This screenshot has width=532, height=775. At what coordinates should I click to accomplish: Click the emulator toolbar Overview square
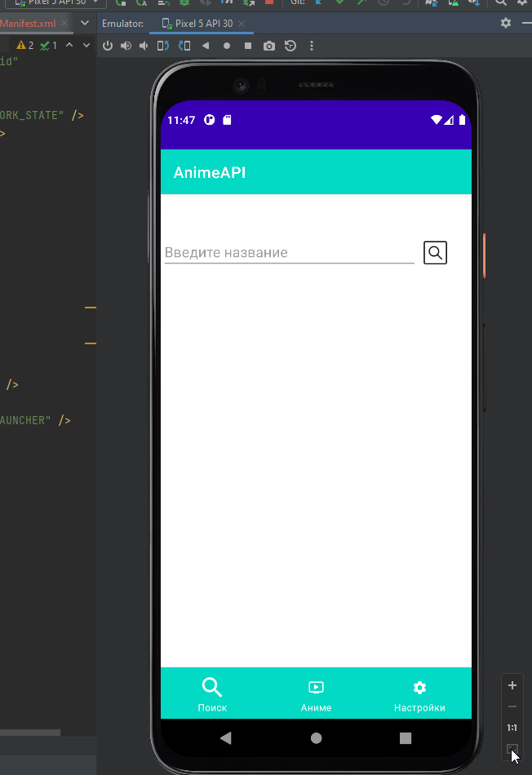point(248,46)
